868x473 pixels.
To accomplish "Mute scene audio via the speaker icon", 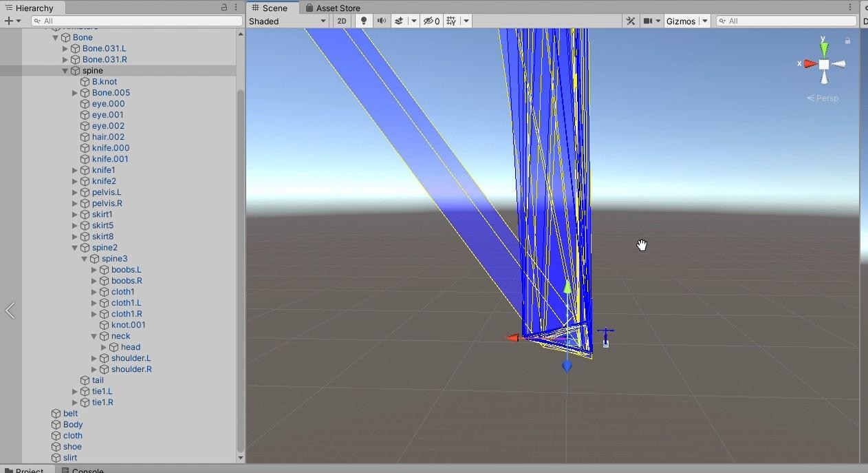I will 382,21.
